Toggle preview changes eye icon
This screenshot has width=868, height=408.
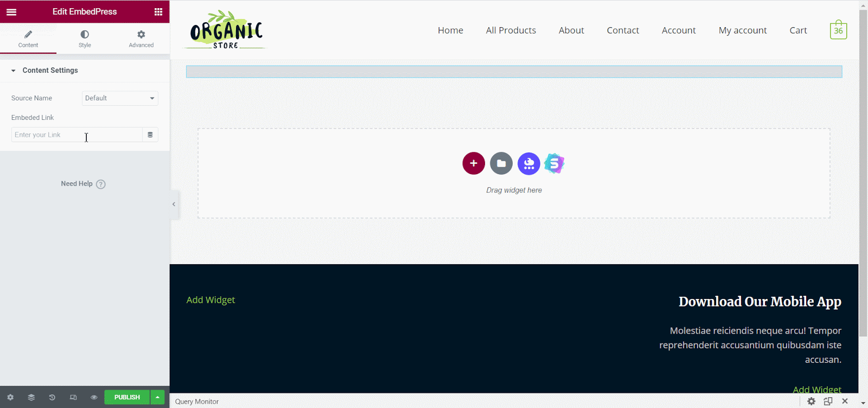tap(94, 397)
